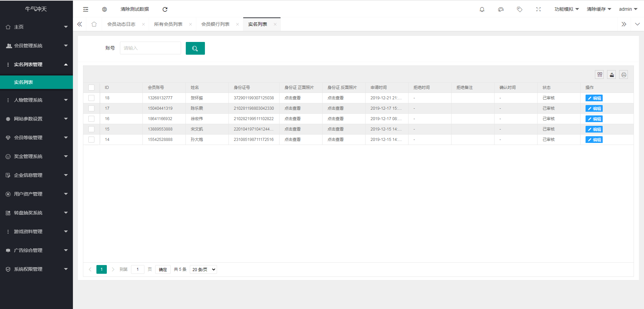Open the theme palette icon
The width and height of the screenshot is (644, 309).
click(x=501, y=9)
